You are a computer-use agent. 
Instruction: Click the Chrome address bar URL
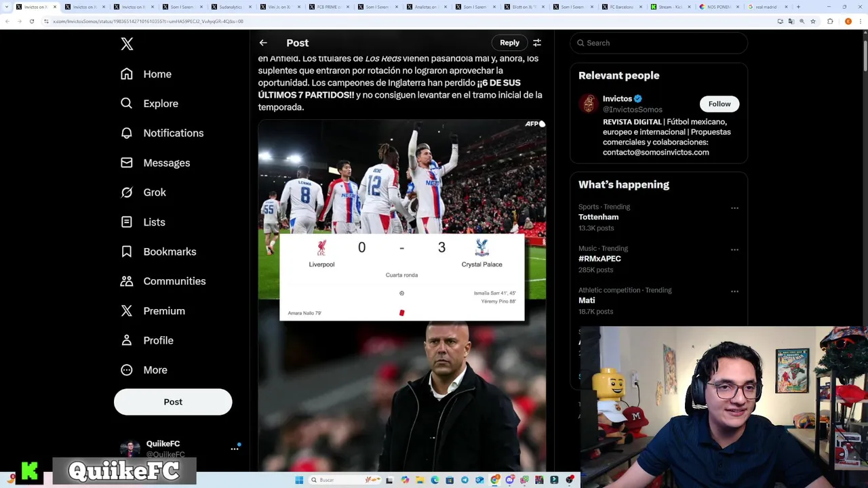pos(148,22)
